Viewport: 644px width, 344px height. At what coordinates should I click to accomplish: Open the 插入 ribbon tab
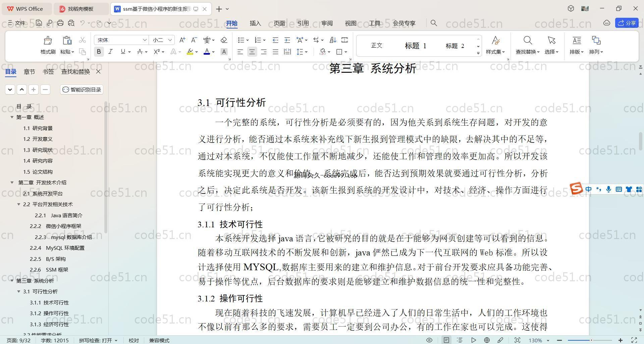255,23
